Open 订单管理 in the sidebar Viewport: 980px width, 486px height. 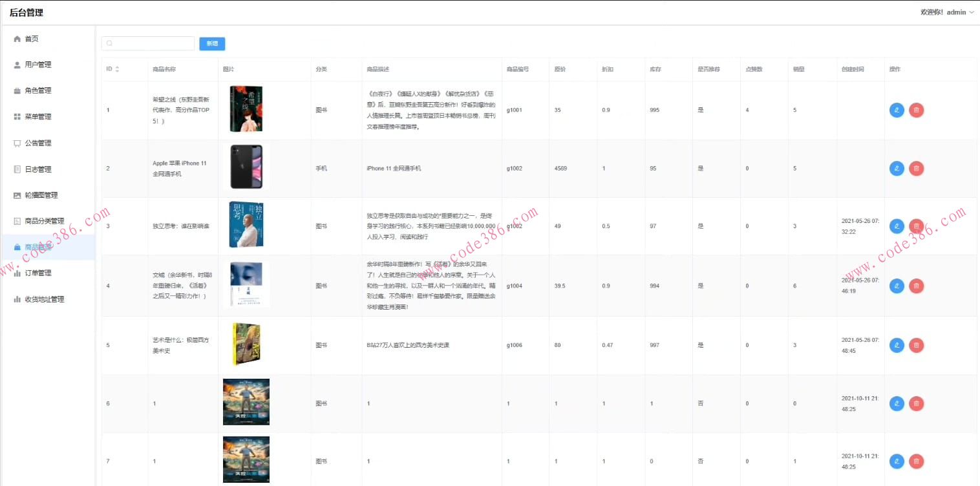(48, 273)
